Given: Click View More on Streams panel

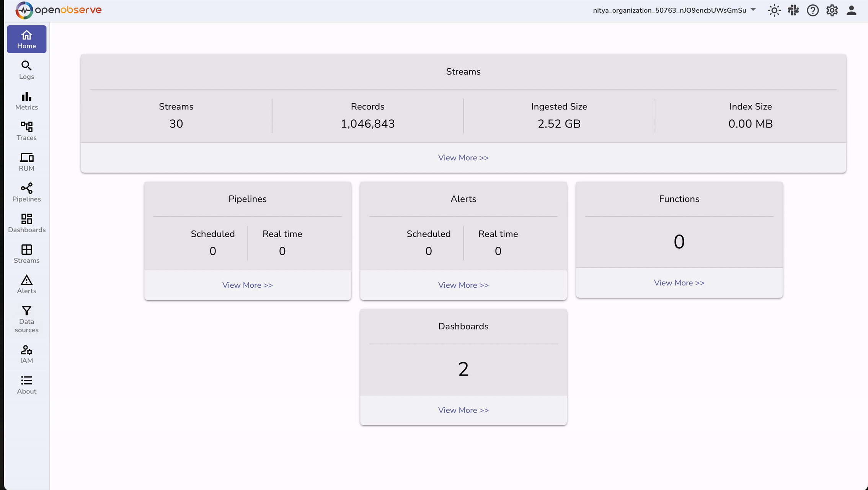Looking at the screenshot, I should click(463, 157).
